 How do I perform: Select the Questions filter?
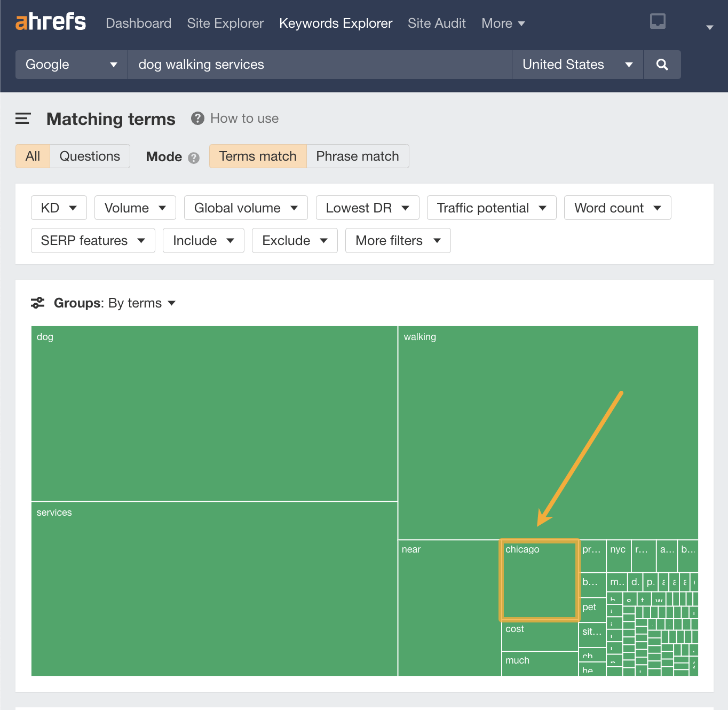[x=90, y=156]
